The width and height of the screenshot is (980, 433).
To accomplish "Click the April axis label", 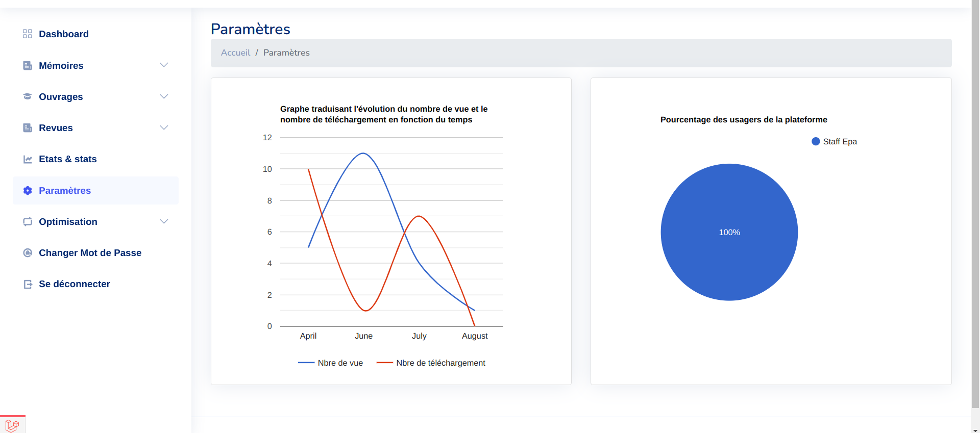I will (x=308, y=336).
